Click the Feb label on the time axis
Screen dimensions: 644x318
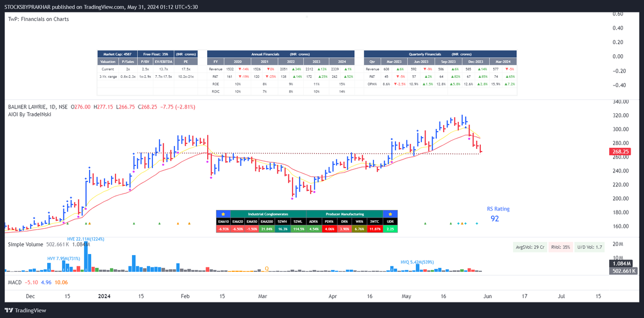click(185, 296)
